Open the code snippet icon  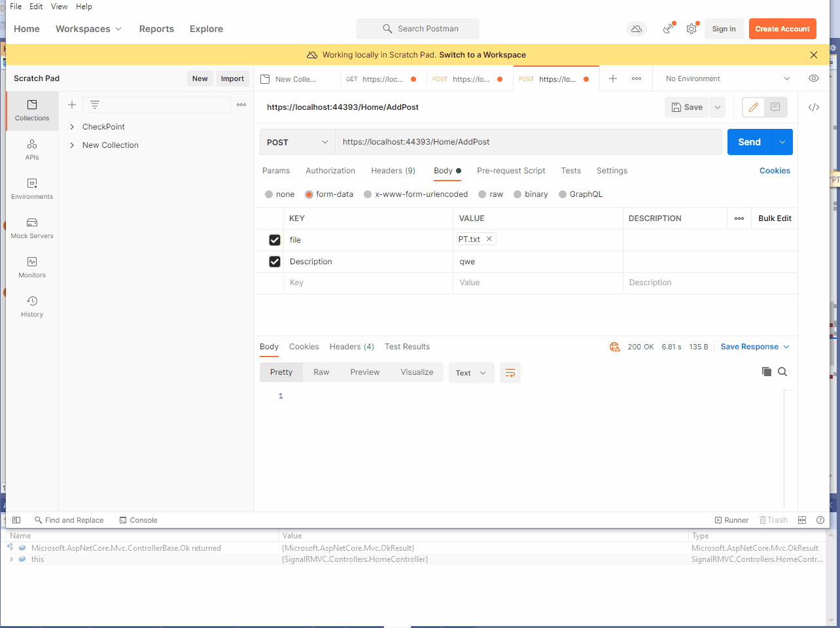[814, 107]
